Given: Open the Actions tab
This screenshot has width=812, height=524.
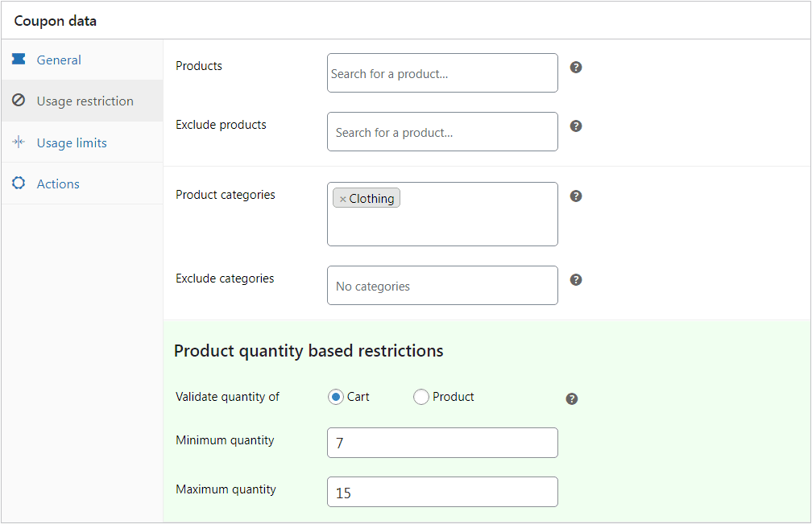Looking at the screenshot, I should click(x=82, y=184).
